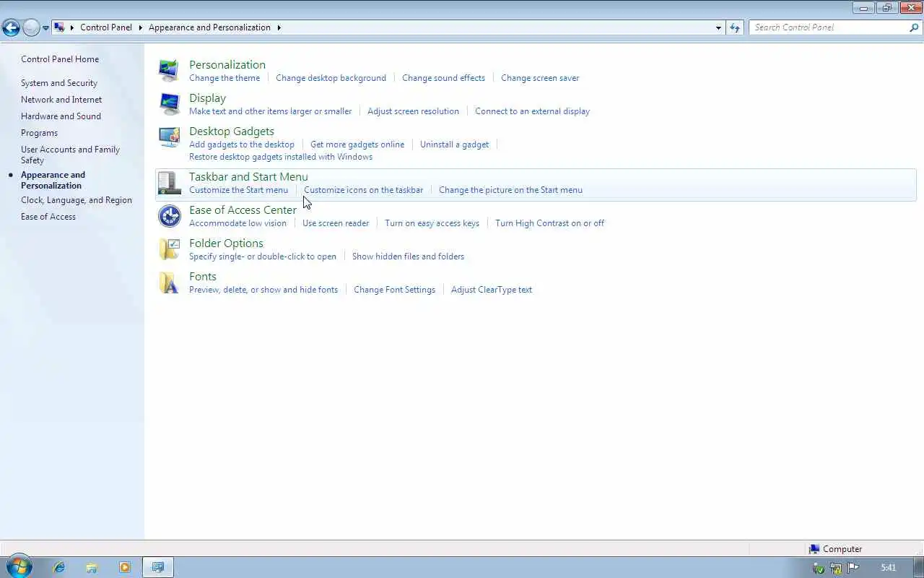Viewport: 924px width, 578px height.
Task: Open System and Security category
Action: [59, 83]
